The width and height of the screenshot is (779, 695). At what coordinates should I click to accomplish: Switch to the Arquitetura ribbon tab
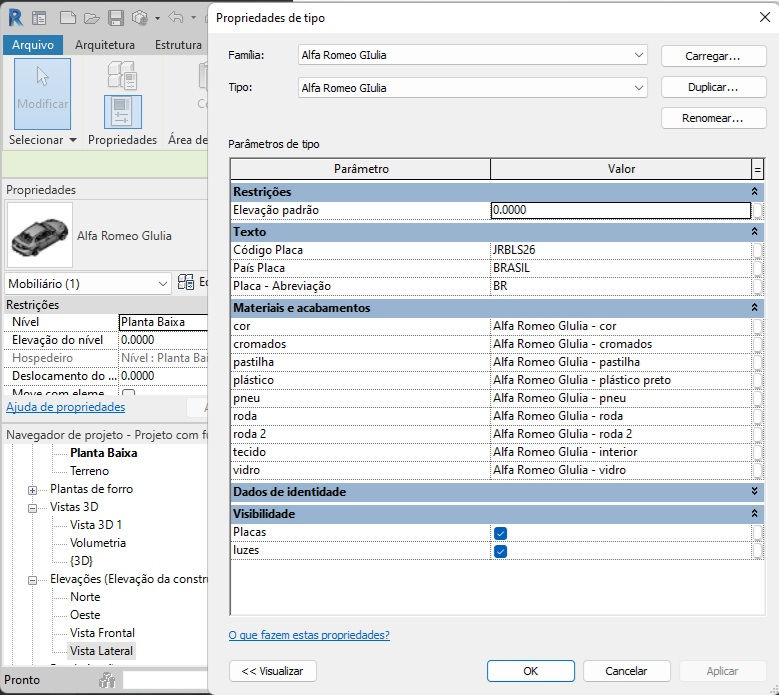(x=105, y=45)
